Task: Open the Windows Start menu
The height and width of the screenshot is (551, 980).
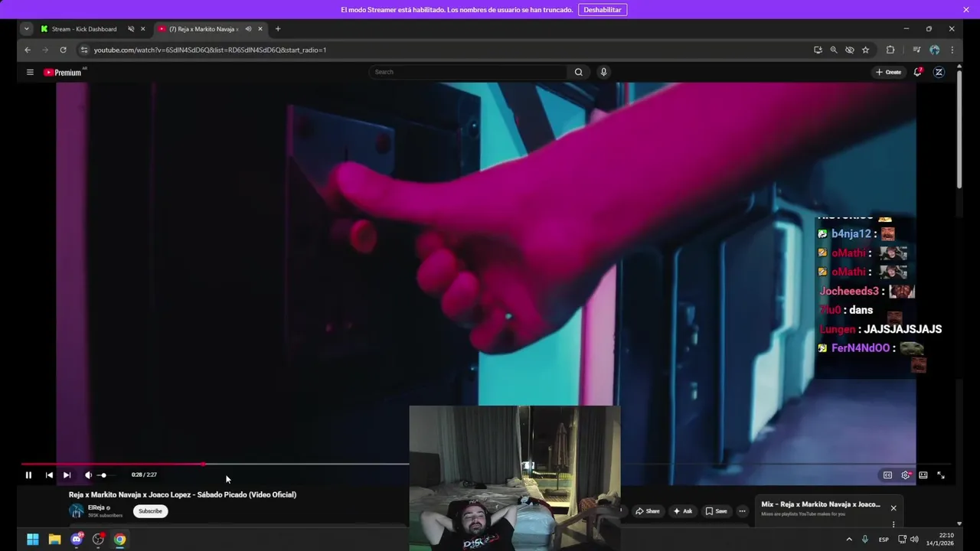Action: pyautogui.click(x=33, y=540)
